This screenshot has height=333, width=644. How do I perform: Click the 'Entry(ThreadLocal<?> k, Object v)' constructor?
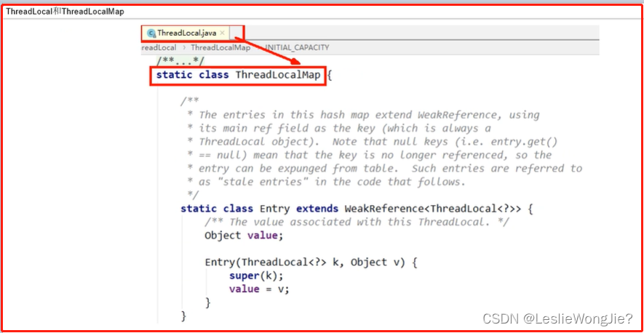[311, 262]
